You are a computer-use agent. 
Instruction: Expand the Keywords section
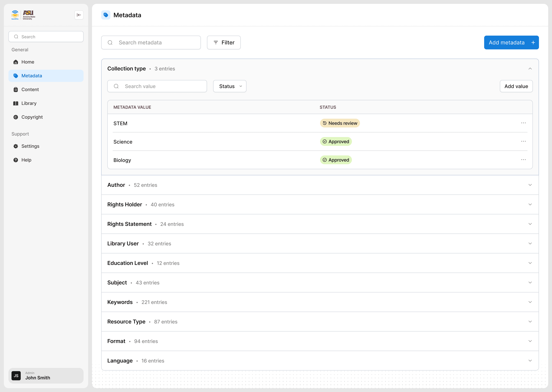530,302
